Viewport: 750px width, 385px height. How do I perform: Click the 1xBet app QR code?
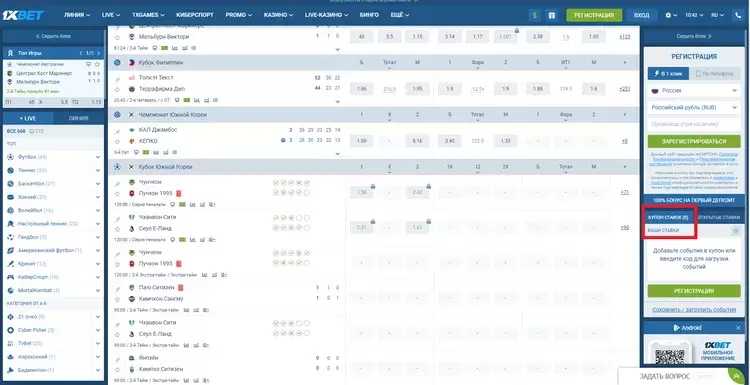(670, 357)
